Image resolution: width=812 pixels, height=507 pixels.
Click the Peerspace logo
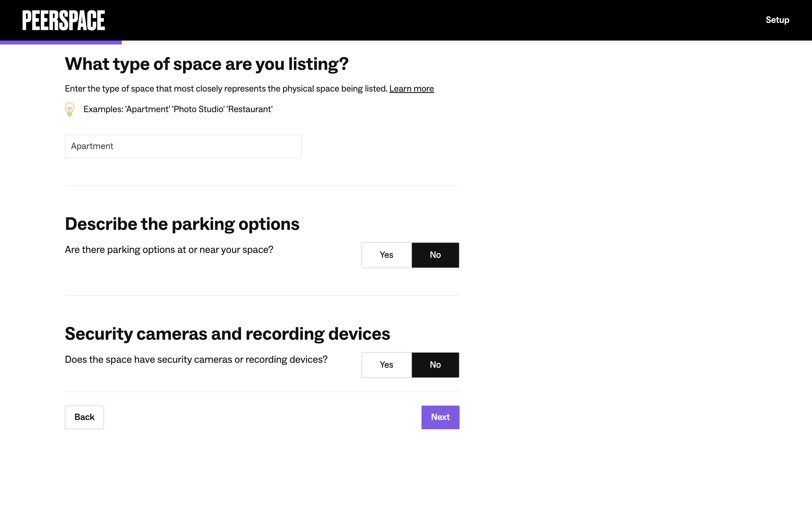click(63, 20)
